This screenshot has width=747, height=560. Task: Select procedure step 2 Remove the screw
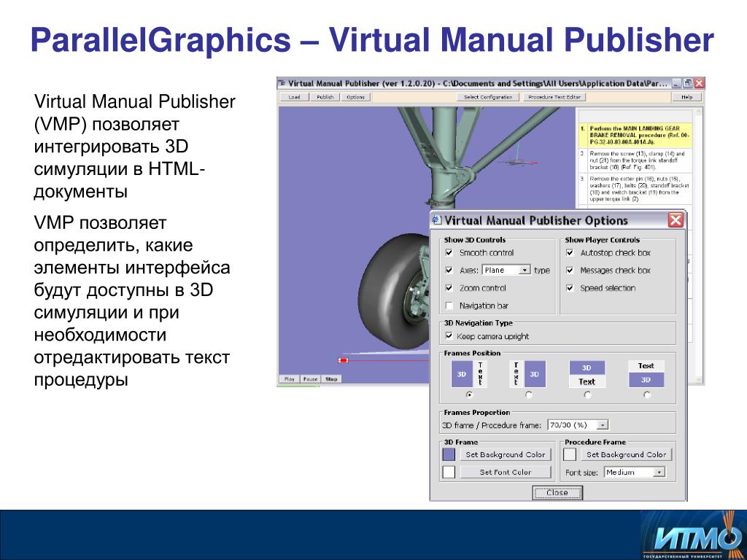point(638,160)
